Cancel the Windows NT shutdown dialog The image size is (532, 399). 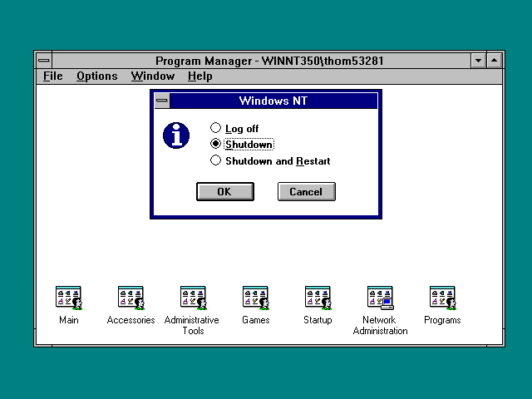click(306, 192)
